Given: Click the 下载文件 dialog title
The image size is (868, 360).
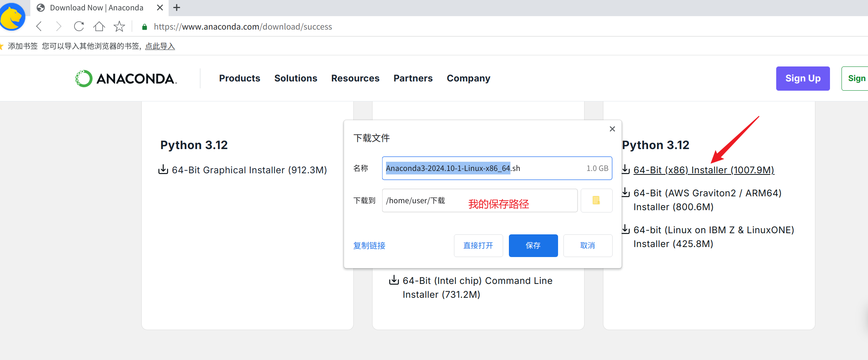Looking at the screenshot, I should click(x=371, y=138).
